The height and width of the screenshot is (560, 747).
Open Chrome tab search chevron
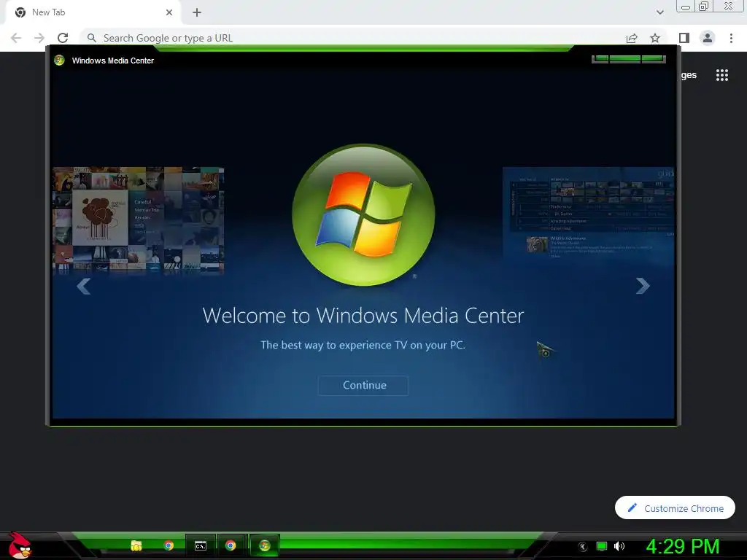click(x=659, y=12)
